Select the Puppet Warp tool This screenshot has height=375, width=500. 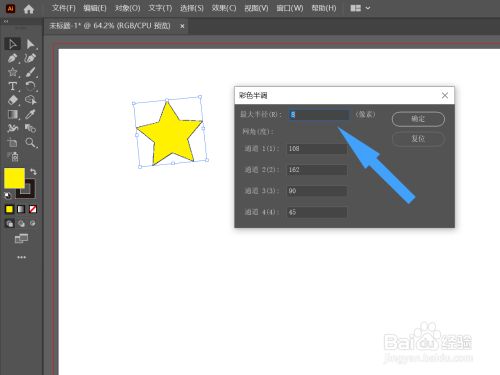(13, 128)
